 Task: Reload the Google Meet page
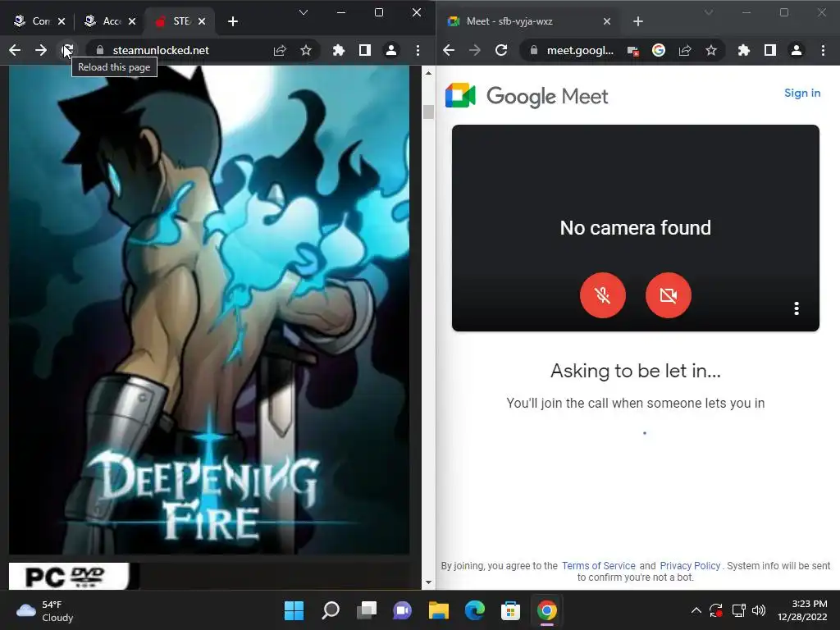(501, 50)
